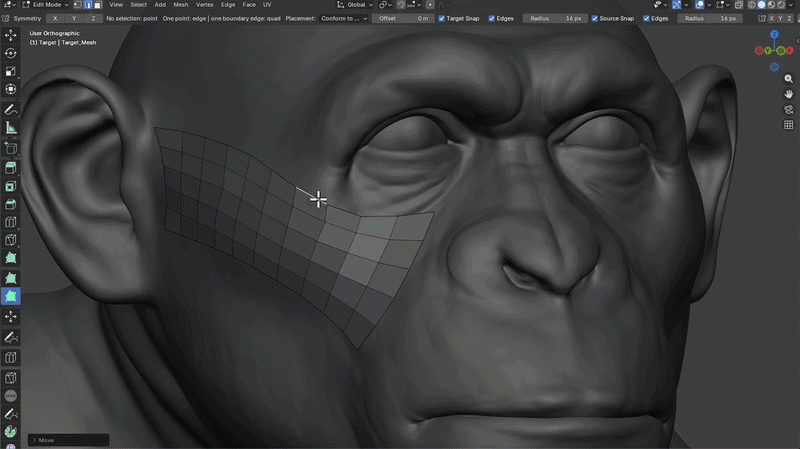
Task: Select the Add Cube tool
Action: [x=11, y=148]
